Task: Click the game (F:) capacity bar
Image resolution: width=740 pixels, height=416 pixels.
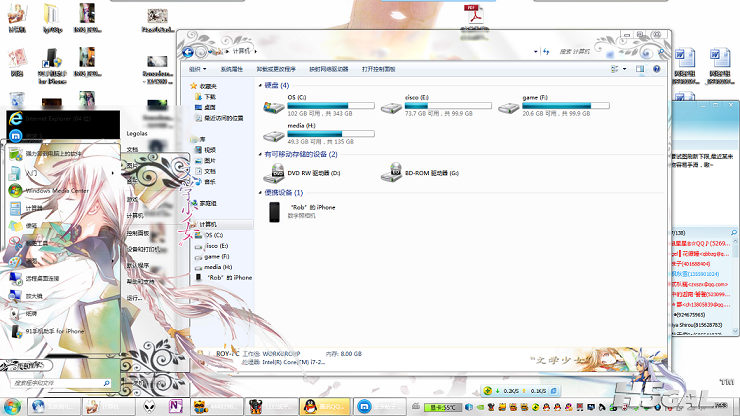Action: pos(565,106)
